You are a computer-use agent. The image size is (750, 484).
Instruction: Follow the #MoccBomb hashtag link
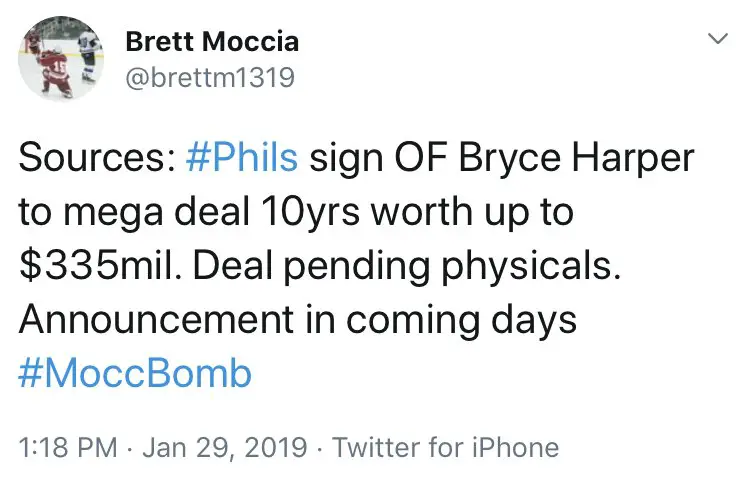135,374
